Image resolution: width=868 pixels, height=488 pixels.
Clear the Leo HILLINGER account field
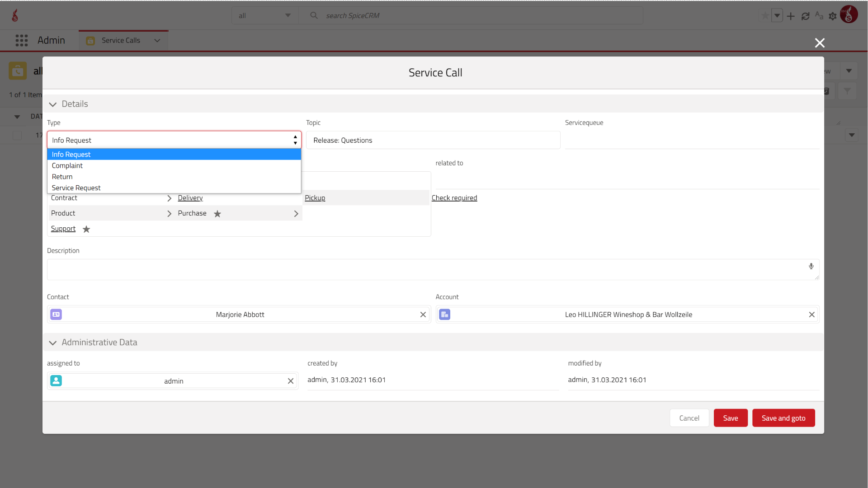coord(812,314)
